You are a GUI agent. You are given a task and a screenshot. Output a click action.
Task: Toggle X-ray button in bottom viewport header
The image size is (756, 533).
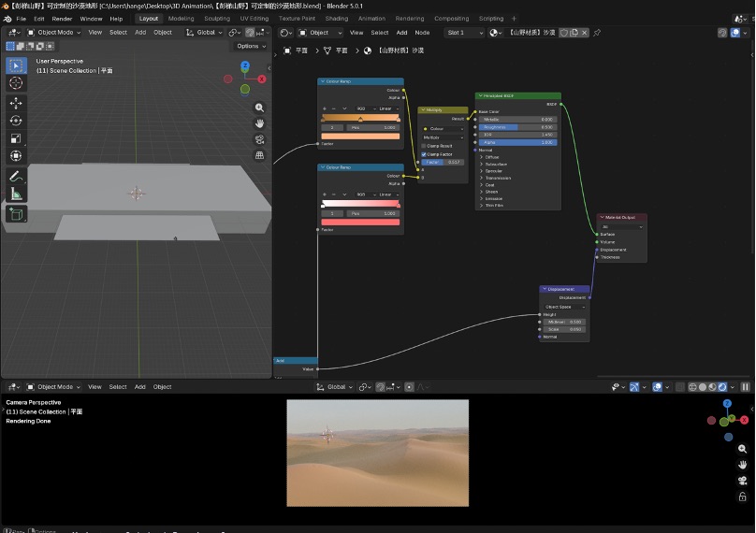click(680, 387)
